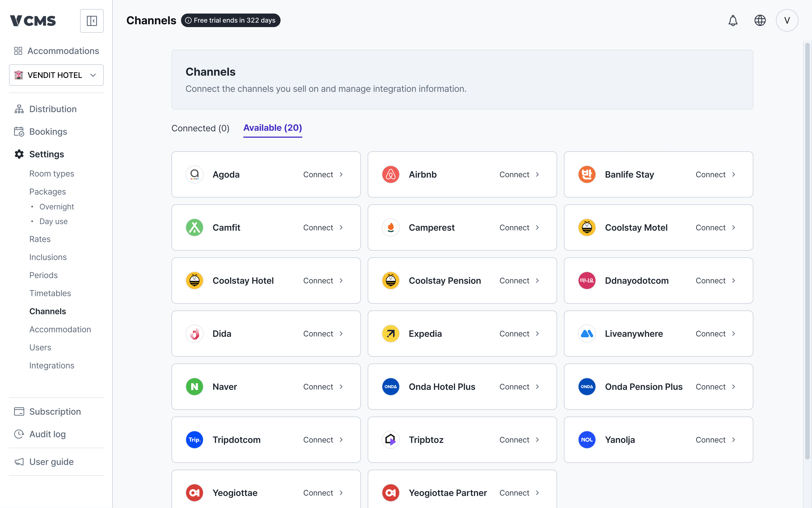812x508 pixels.
Task: Open the user avatar V menu
Action: point(787,21)
